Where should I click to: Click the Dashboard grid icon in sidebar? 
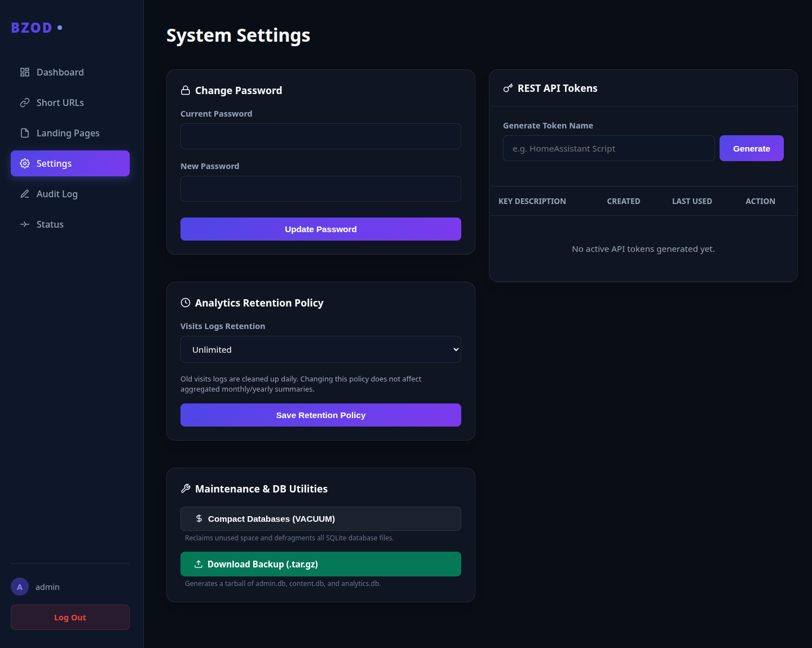click(x=25, y=72)
